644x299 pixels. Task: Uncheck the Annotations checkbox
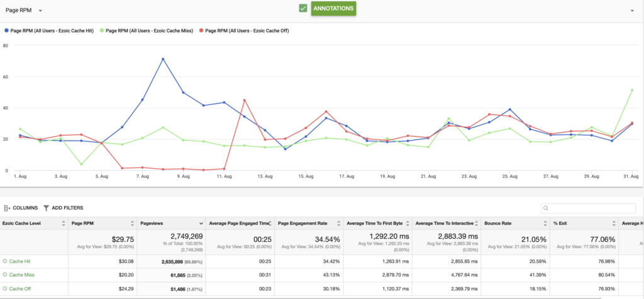pos(303,8)
